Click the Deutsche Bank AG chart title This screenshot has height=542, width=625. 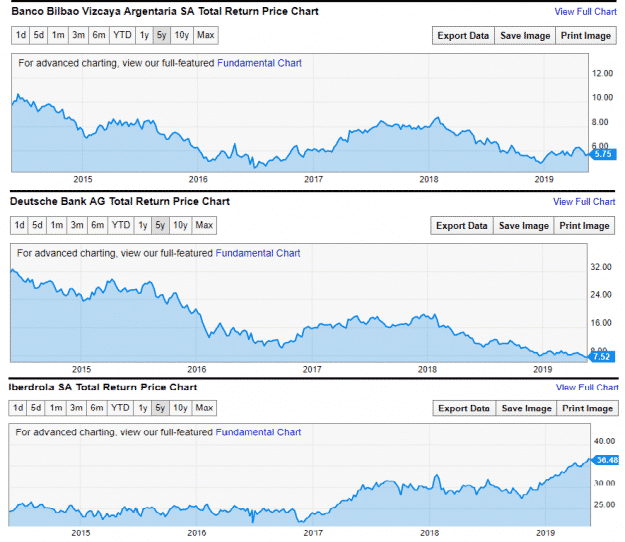pyautogui.click(x=120, y=201)
